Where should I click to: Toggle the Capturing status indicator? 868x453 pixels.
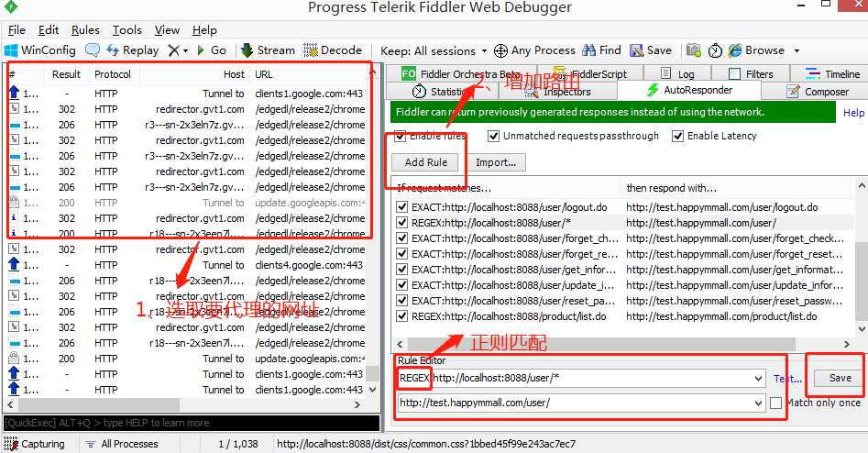coord(34,444)
